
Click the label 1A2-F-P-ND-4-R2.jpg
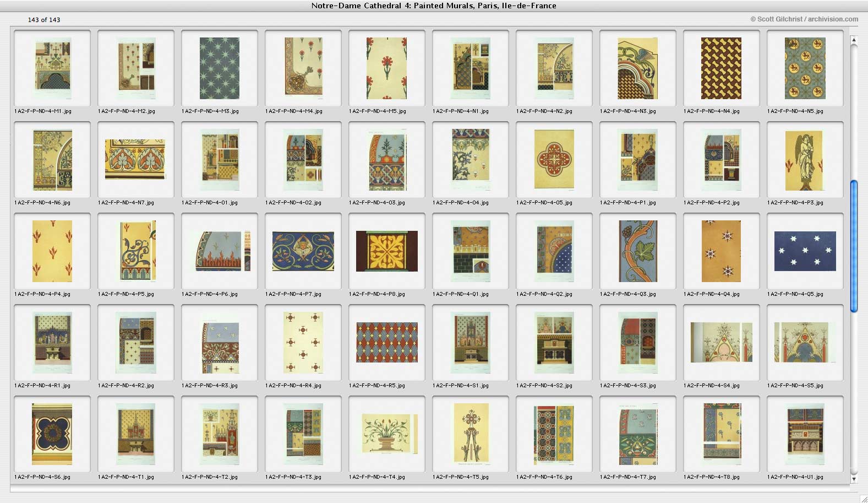126,386
